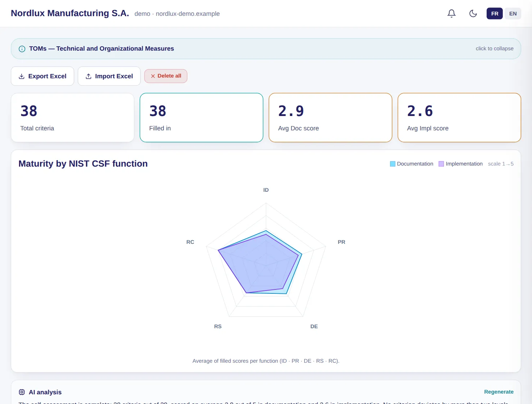This screenshot has height=404, width=532.
Task: Switch language to EN
Action: click(513, 14)
